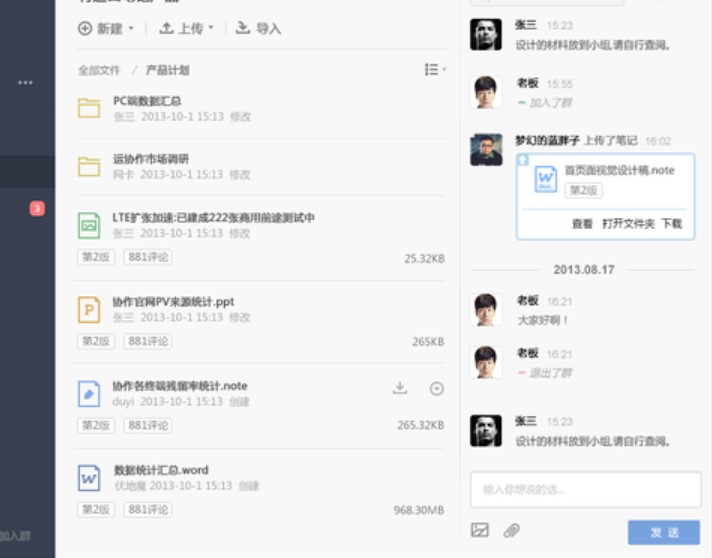Click 查看 in the shared note card
Screen dimensions: 712x558
pyautogui.click(x=582, y=223)
